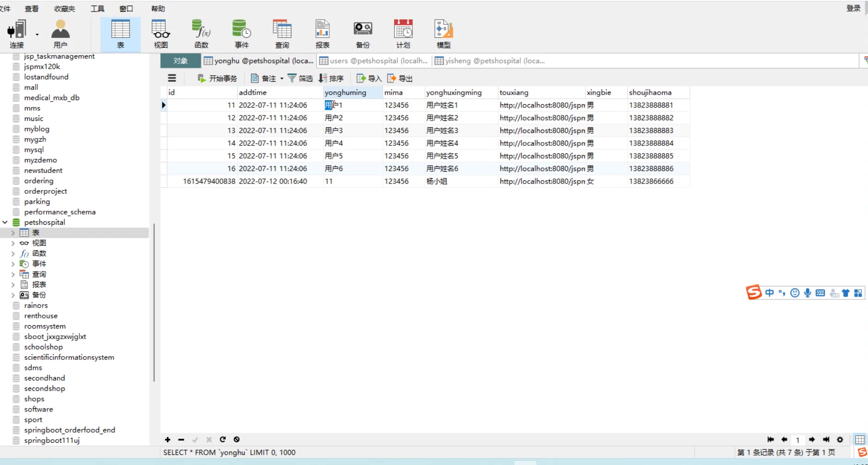Open the 帮助 menu
Viewport: 868px width, 465px height.
click(158, 9)
